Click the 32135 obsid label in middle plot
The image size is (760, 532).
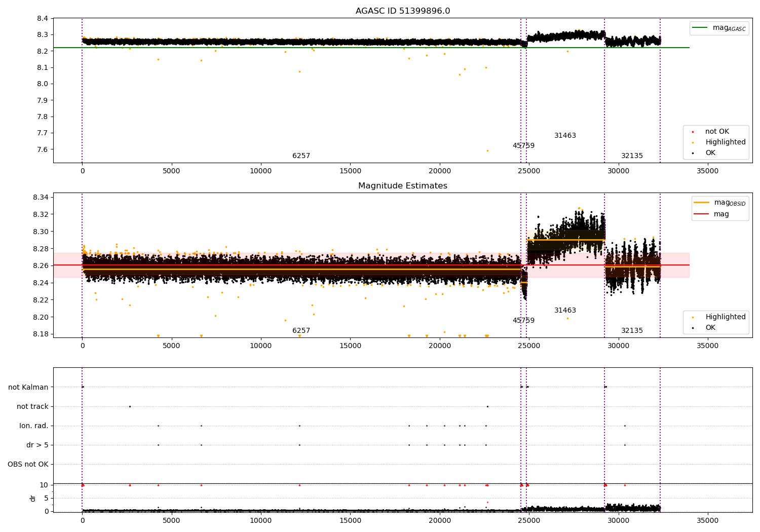[632, 331]
